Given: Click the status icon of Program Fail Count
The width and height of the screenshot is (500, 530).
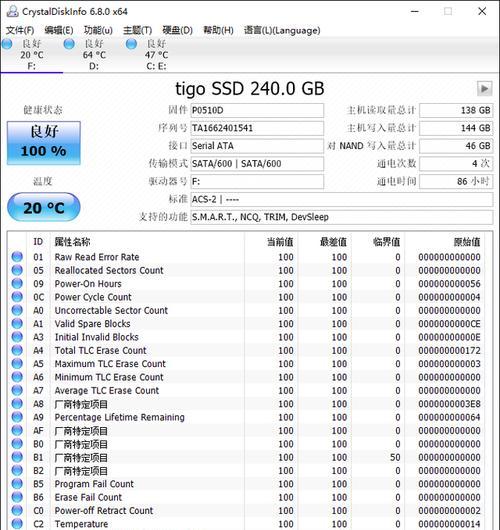Looking at the screenshot, I should point(17,484).
